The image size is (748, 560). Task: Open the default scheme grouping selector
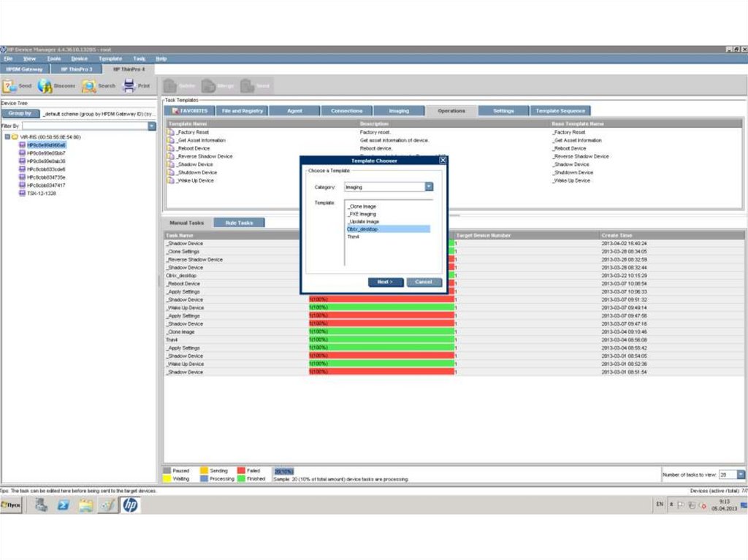click(x=99, y=114)
